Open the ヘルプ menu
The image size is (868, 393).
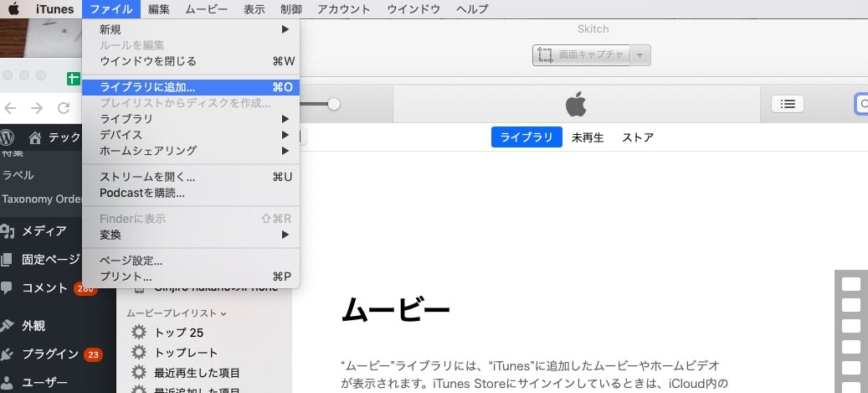(x=472, y=9)
